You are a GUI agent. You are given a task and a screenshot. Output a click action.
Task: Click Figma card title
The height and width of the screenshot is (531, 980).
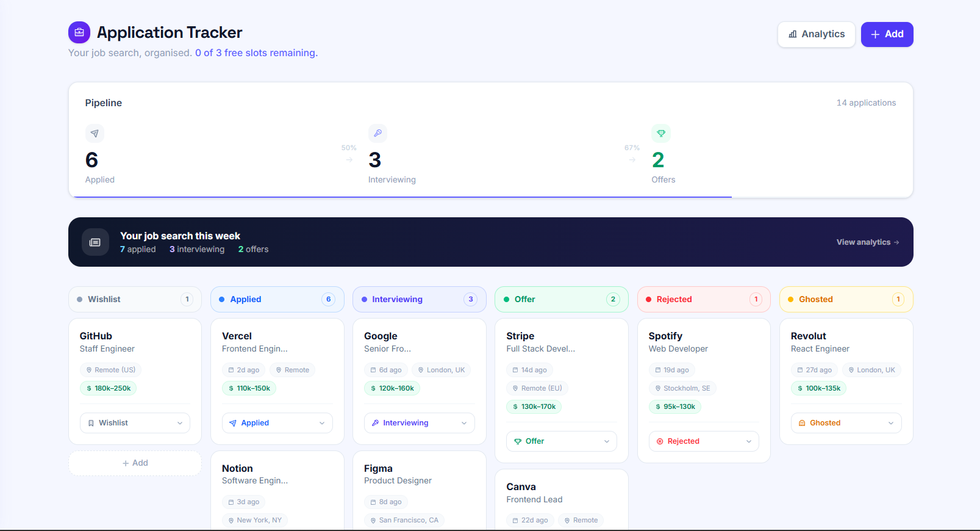click(378, 469)
